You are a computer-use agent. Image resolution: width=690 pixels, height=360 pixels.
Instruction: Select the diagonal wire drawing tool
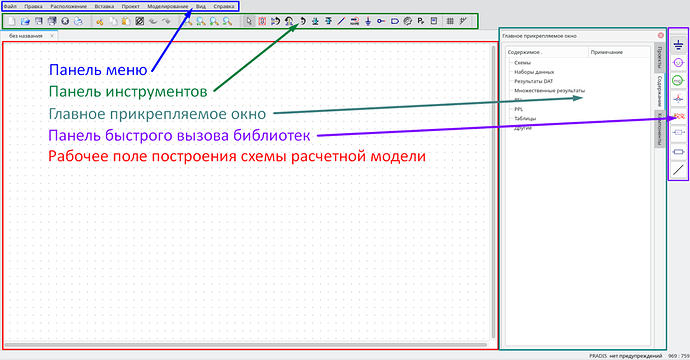(341, 21)
